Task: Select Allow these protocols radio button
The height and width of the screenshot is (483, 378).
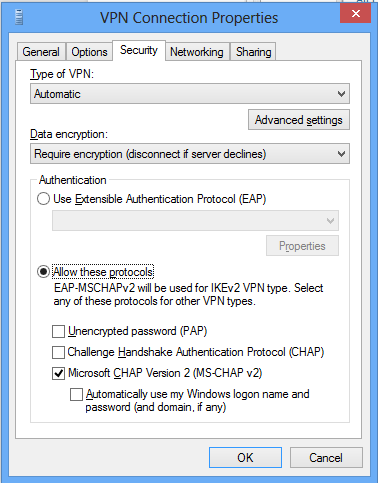Action: [x=43, y=272]
